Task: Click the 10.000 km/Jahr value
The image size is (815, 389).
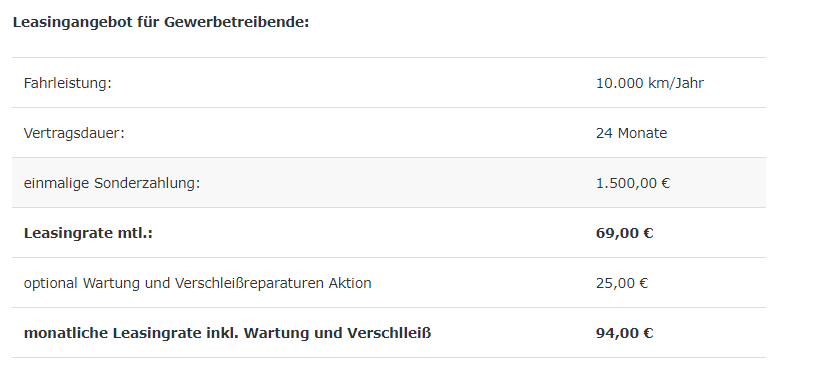Action: tap(650, 83)
